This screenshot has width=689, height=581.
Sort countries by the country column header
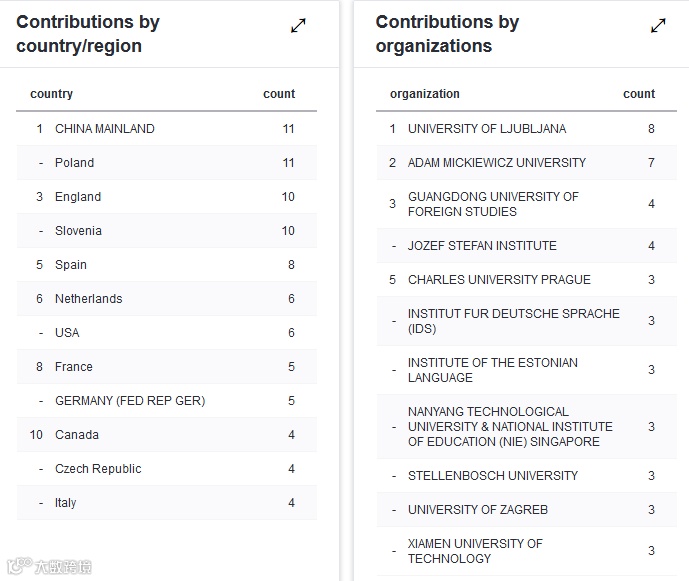(x=52, y=94)
